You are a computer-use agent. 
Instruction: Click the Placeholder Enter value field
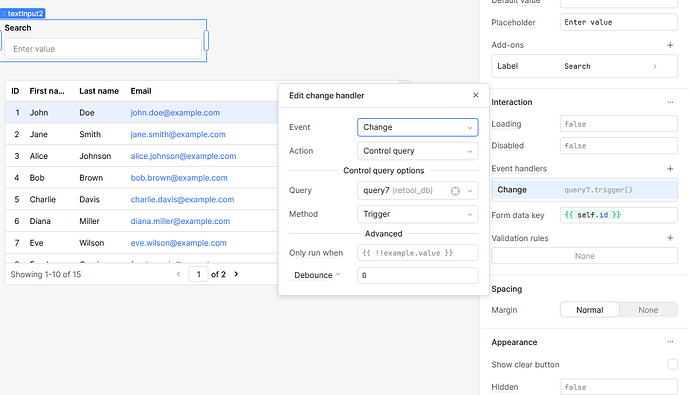(618, 22)
